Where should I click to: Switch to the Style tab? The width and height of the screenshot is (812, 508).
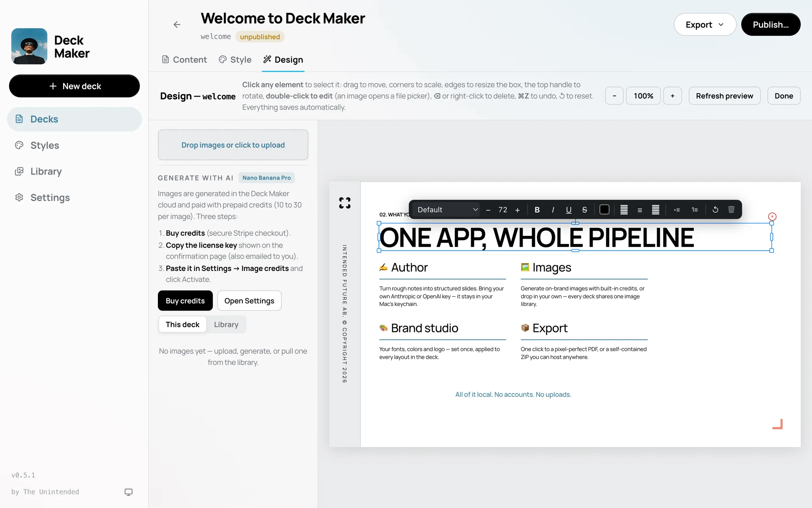(x=235, y=59)
